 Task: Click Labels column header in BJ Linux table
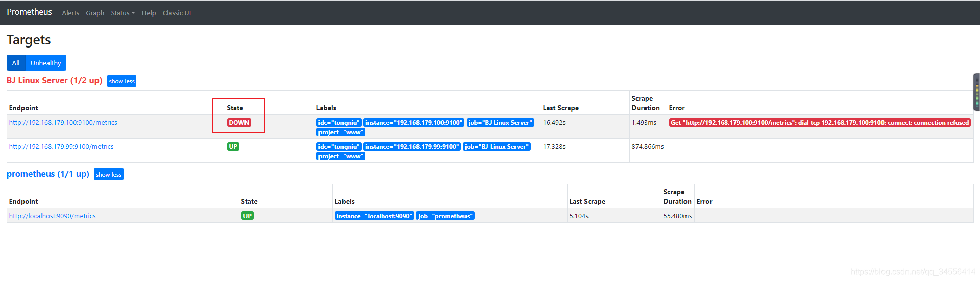(x=326, y=108)
